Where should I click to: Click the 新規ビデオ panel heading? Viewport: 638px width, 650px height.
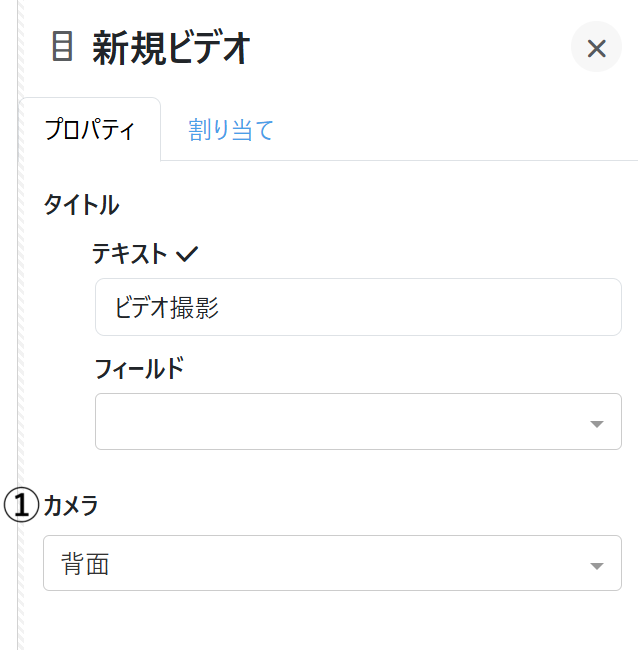click(x=170, y=48)
